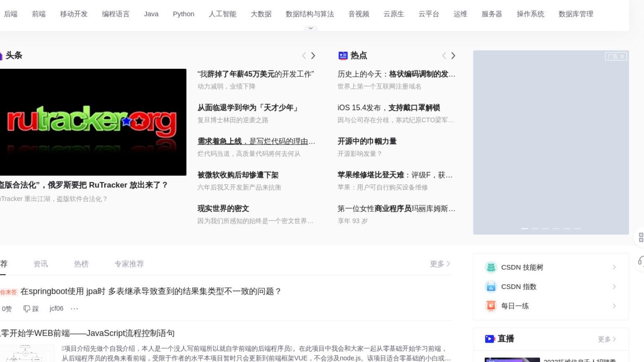
Task: Switch to the 专家推荐 tab
Action: 129,264
